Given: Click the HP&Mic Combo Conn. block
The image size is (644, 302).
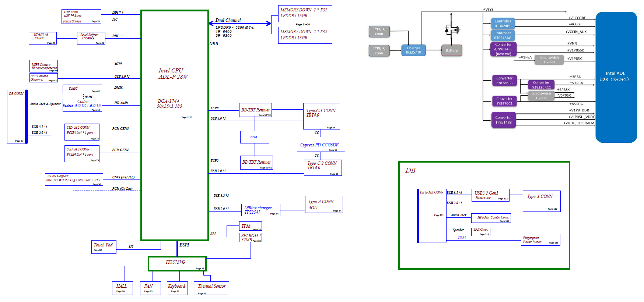Looking at the screenshot, I should 491,218.
